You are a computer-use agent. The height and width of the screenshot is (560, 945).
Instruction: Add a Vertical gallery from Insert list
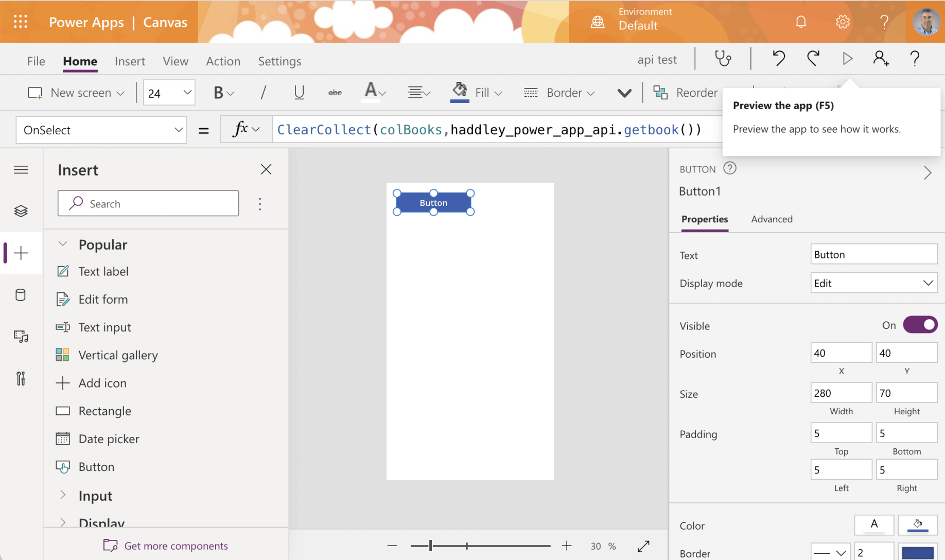point(118,355)
